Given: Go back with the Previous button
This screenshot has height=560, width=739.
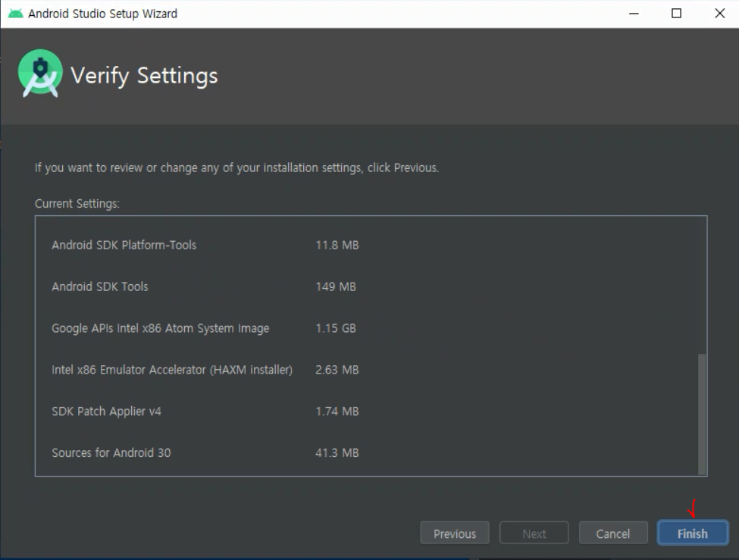Looking at the screenshot, I should click(x=454, y=533).
